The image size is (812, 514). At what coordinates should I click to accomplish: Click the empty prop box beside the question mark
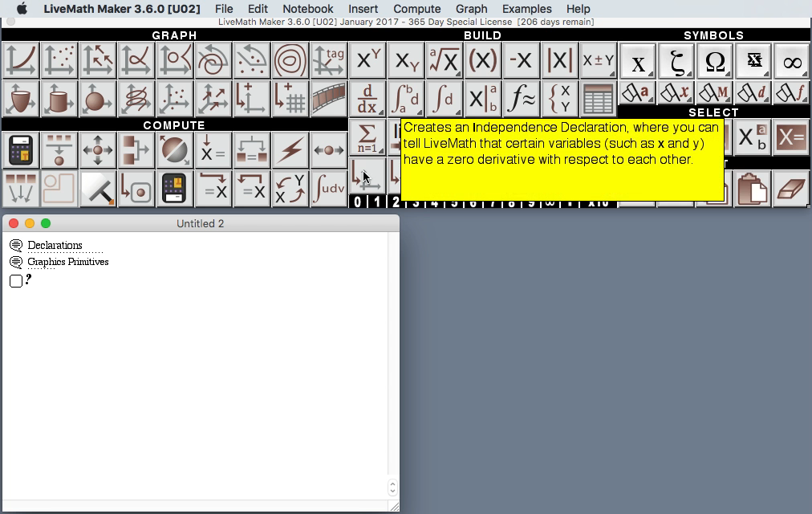pos(15,280)
